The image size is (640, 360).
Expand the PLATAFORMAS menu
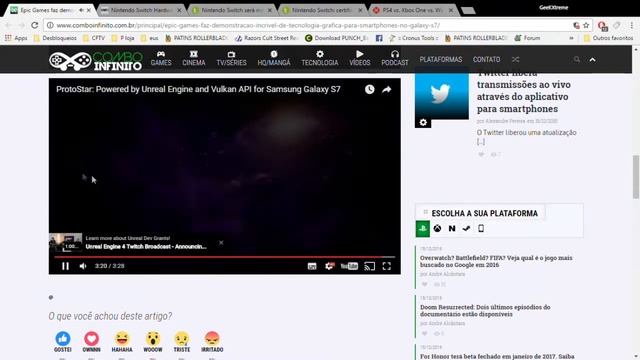(x=441, y=60)
